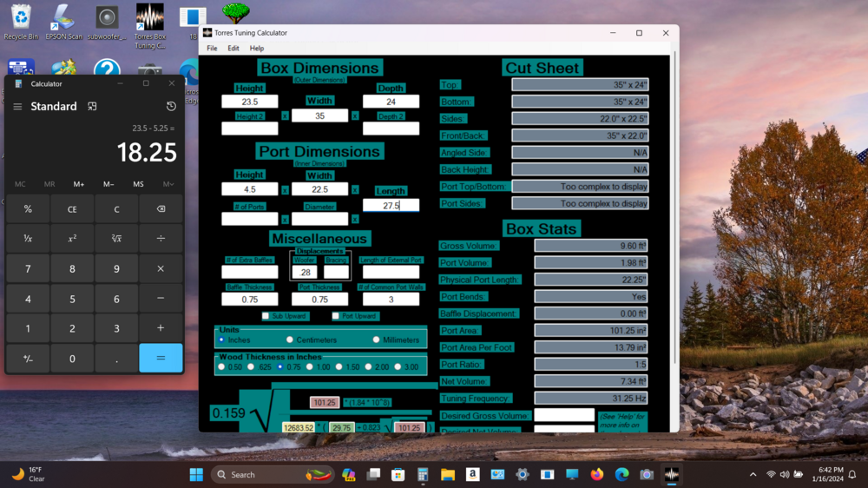
Task: Select Inches units radio button
Action: coord(222,340)
